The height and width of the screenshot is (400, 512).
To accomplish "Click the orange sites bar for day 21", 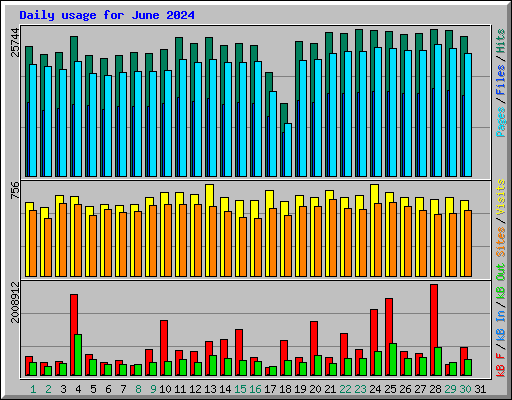I will (x=333, y=238).
